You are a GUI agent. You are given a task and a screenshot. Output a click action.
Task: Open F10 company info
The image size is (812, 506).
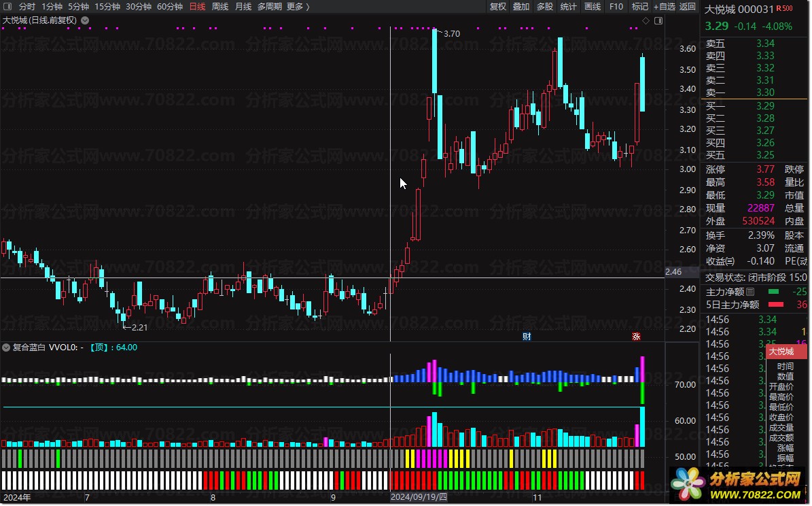[616, 6]
